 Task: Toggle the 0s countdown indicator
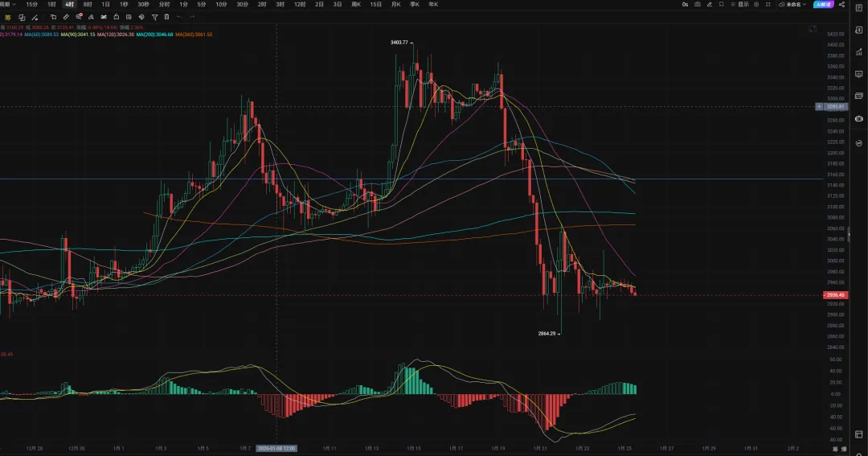[x=685, y=5]
